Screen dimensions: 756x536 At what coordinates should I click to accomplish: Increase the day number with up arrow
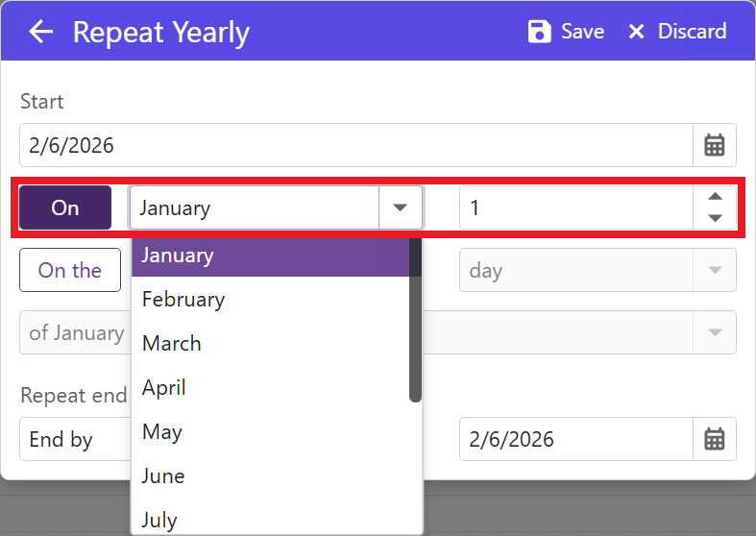coord(715,197)
